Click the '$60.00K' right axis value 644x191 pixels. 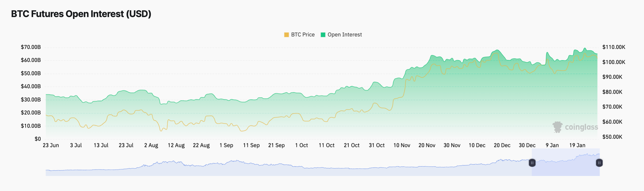pyautogui.click(x=612, y=122)
